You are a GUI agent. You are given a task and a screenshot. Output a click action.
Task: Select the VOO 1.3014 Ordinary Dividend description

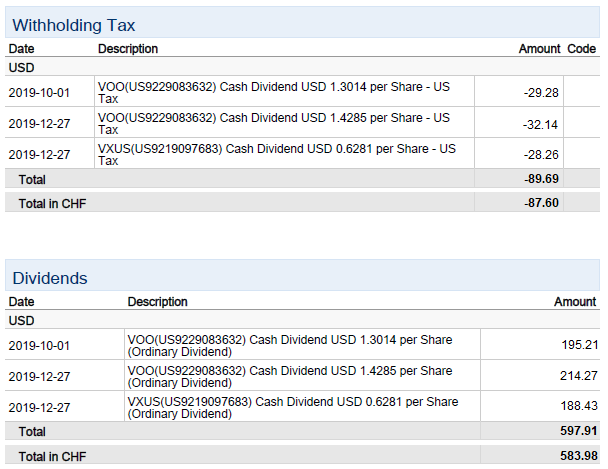click(290, 345)
